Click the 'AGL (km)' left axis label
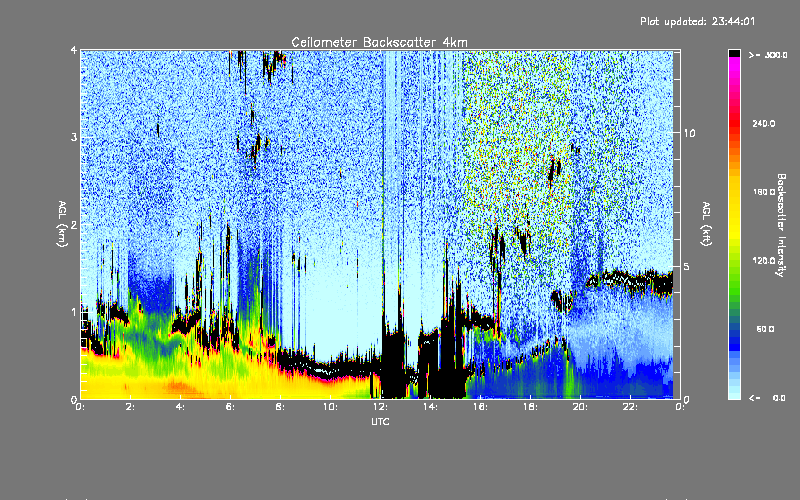The image size is (800, 500). pyautogui.click(x=63, y=224)
